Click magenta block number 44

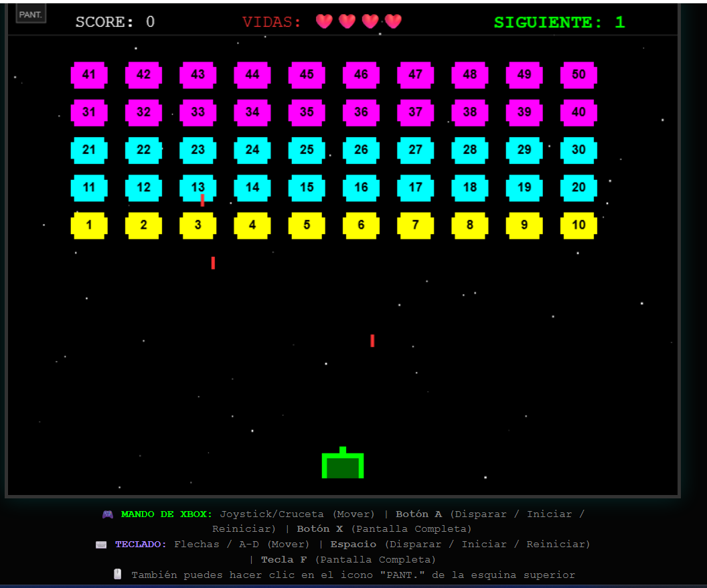(252, 75)
